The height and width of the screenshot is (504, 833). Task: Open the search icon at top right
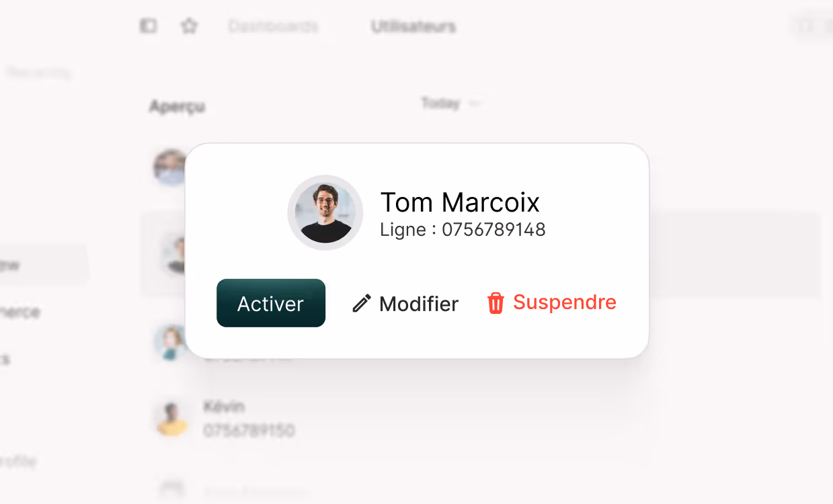tap(805, 27)
